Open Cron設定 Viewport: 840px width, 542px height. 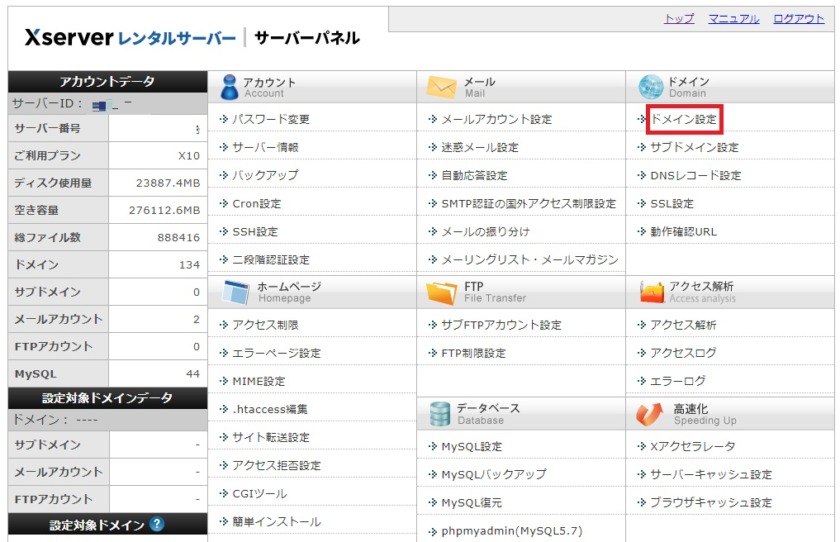[257, 204]
